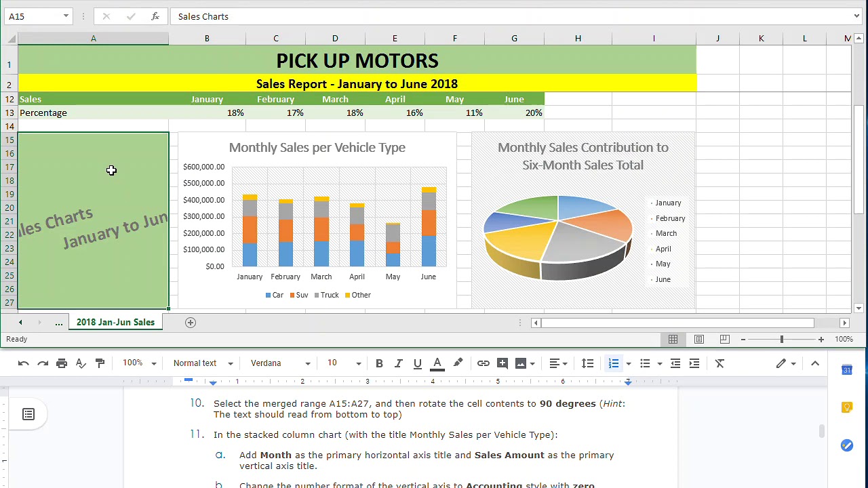Click the Excel zoom slider handle
Screen dimensions: 868x488
click(782, 339)
